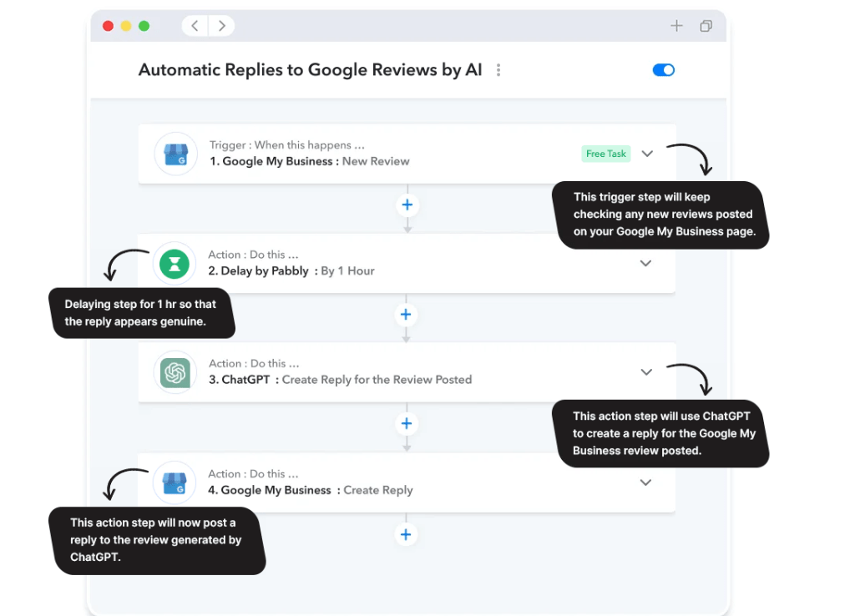This screenshot has width=845, height=616.
Task: Expand the ChatGPT Create Reply step
Action: pyautogui.click(x=646, y=372)
